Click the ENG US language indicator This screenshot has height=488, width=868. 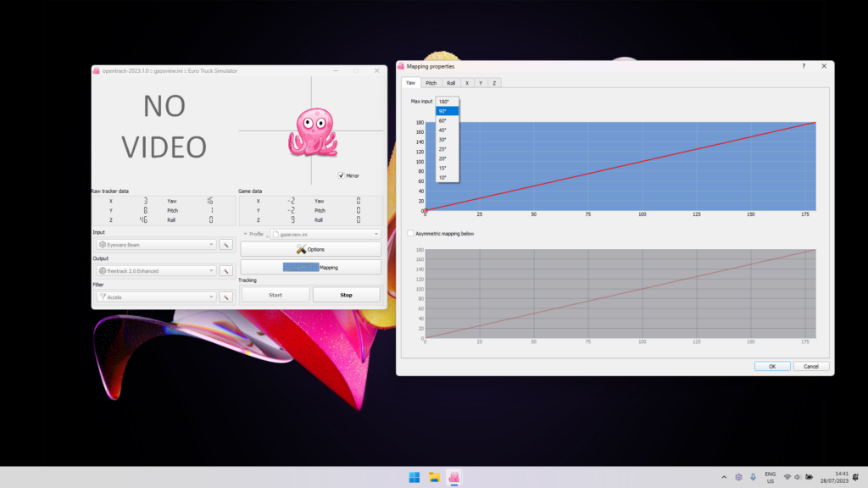(770, 478)
